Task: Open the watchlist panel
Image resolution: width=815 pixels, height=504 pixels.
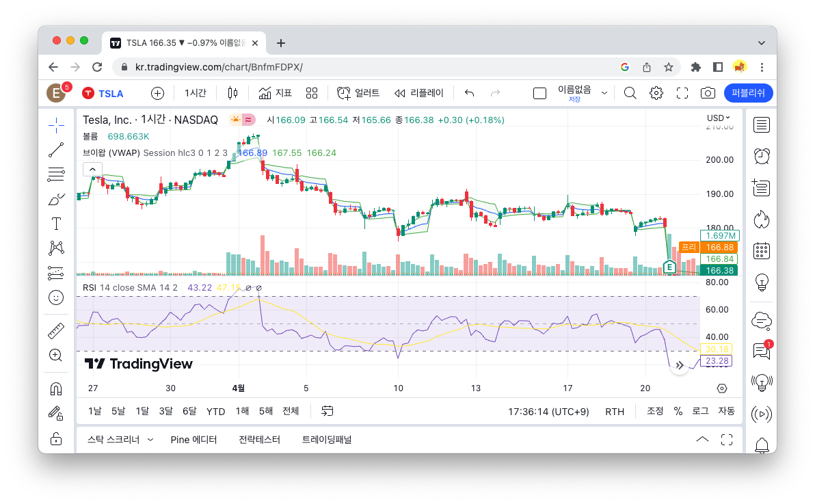Action: (762, 125)
